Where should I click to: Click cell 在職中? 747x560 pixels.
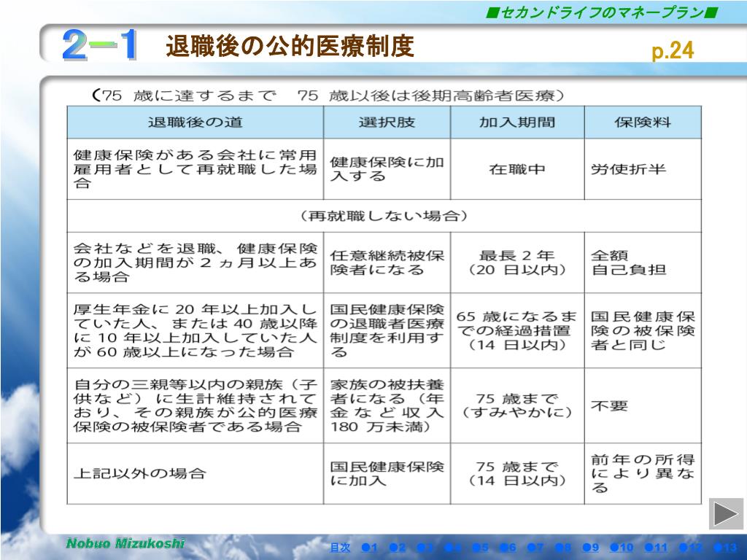[x=517, y=169]
